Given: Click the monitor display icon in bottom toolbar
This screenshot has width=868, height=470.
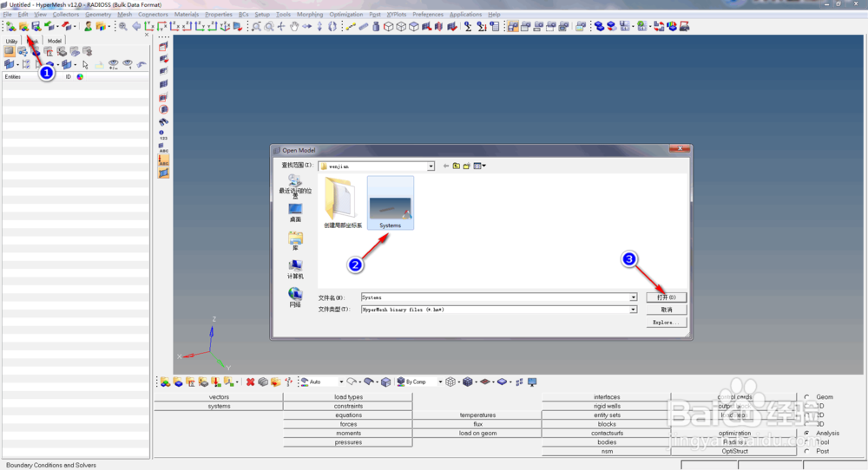Looking at the screenshot, I should pos(532,382).
